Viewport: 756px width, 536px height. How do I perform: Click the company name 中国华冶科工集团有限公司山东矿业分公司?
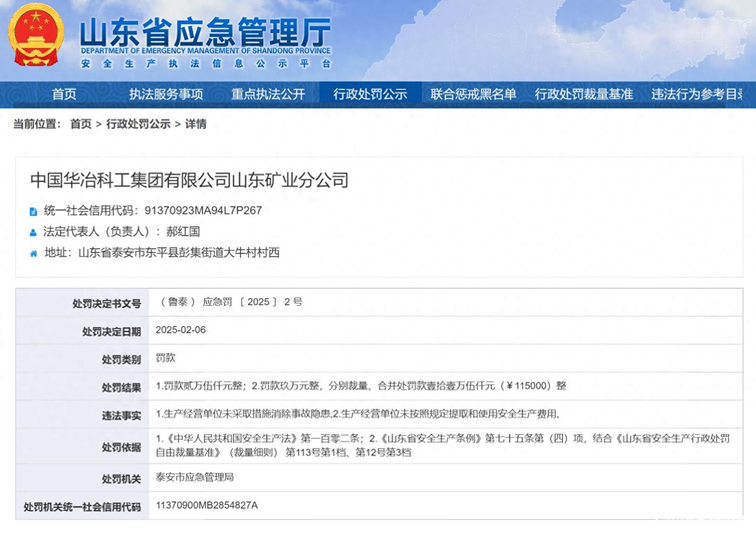[x=189, y=180]
